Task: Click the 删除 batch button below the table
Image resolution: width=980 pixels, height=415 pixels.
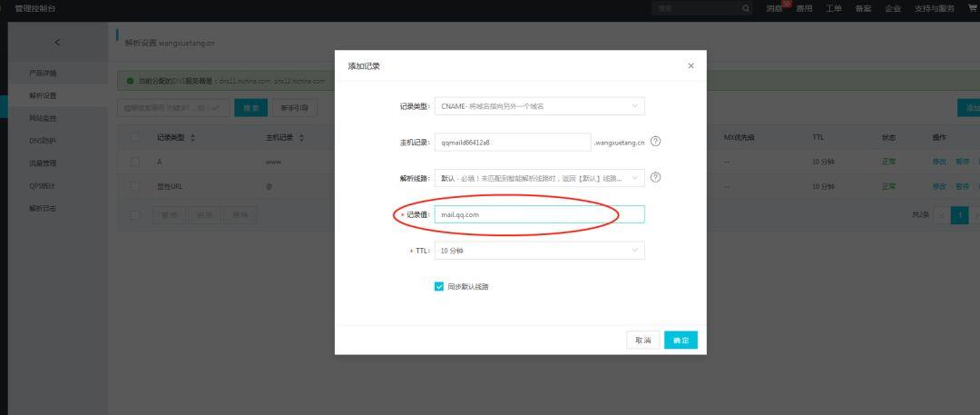Action: coord(240,215)
